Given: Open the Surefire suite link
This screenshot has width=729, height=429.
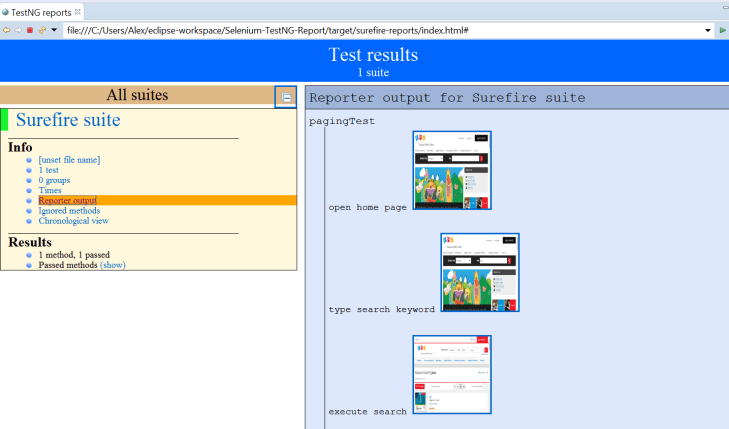Looking at the screenshot, I should tap(68, 120).
